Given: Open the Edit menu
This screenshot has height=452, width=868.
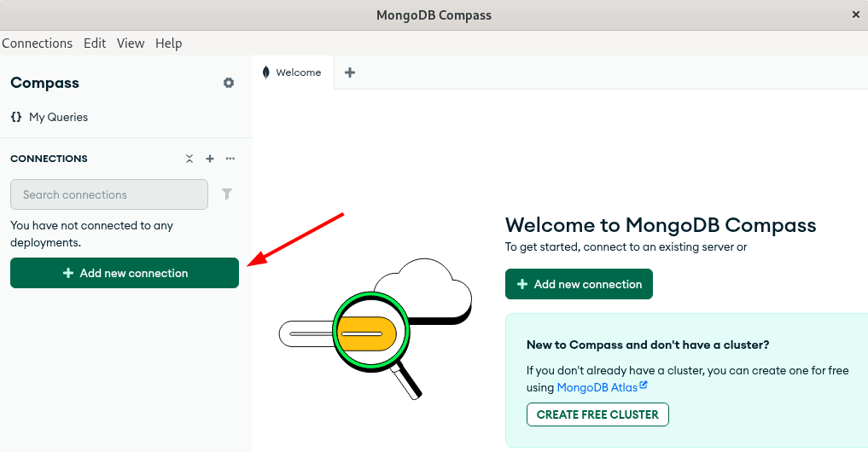Looking at the screenshot, I should 95,43.
